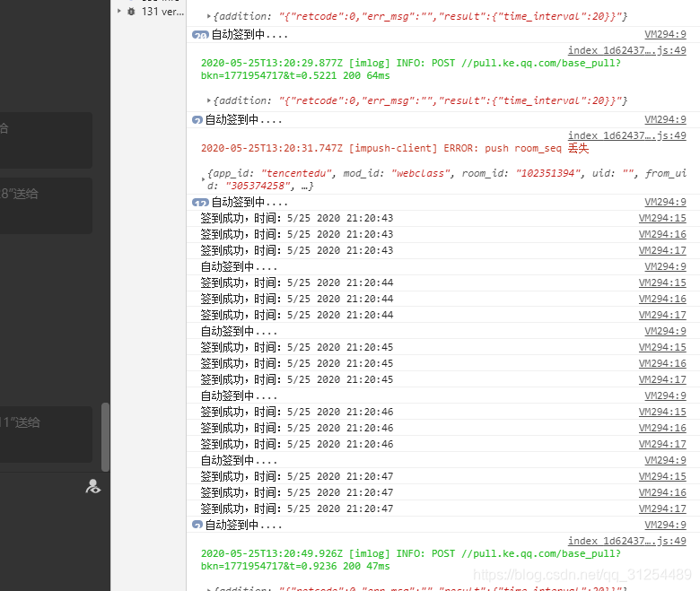700x591 pixels.
Task: Click the dark panel's vertical scrollbar thumb
Action: (105, 437)
